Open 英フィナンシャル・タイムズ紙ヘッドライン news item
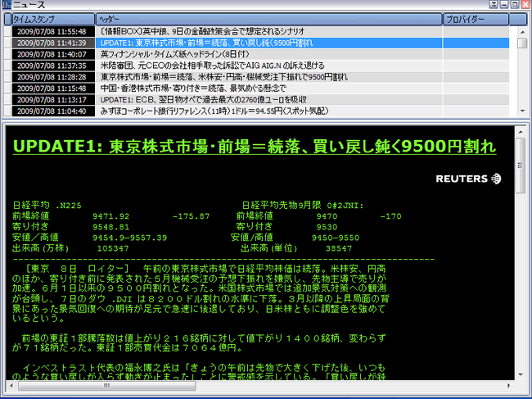The width and height of the screenshot is (532, 399). [175, 54]
